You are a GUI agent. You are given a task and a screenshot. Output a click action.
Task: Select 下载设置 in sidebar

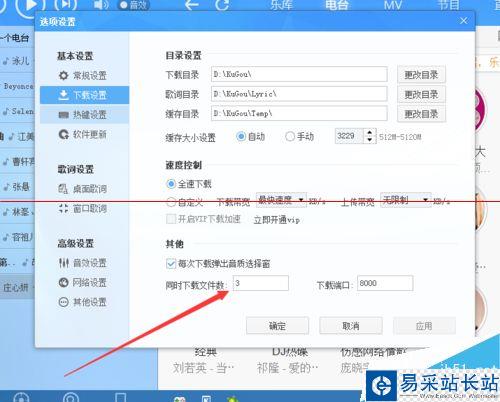click(x=84, y=95)
